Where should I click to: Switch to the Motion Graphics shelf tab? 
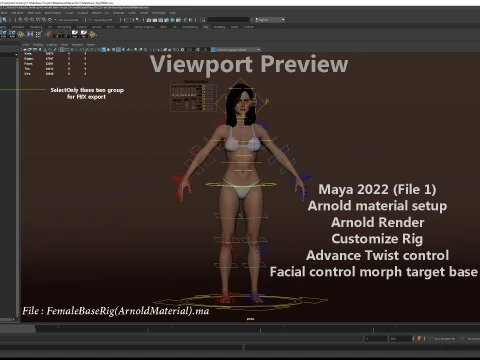click(x=144, y=27)
